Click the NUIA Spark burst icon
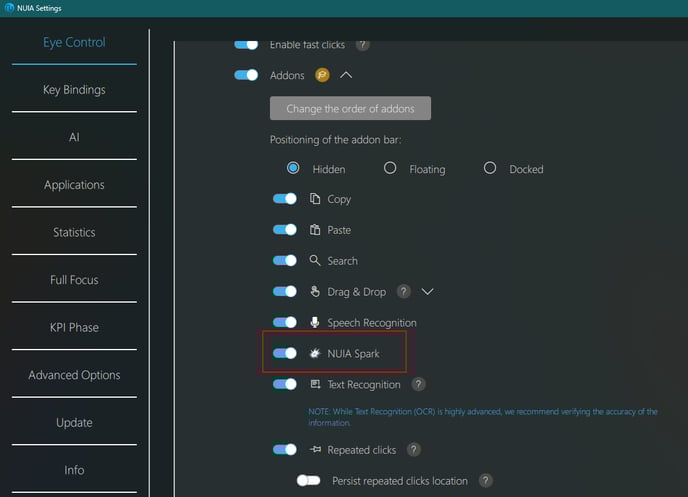The image size is (688, 497). (315, 353)
